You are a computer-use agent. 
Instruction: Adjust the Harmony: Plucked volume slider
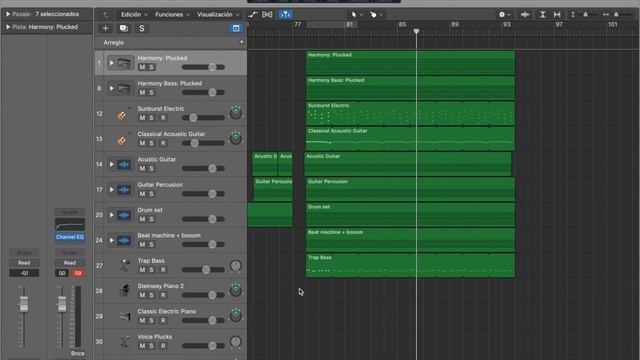click(203, 67)
